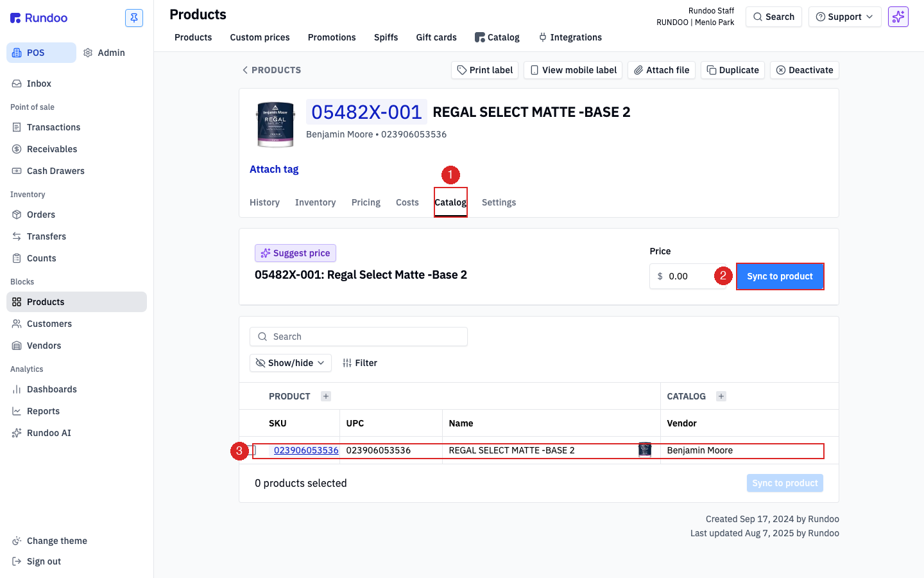924x578 pixels.
Task: Click product thumbnail icon in table row
Action: [645, 450]
